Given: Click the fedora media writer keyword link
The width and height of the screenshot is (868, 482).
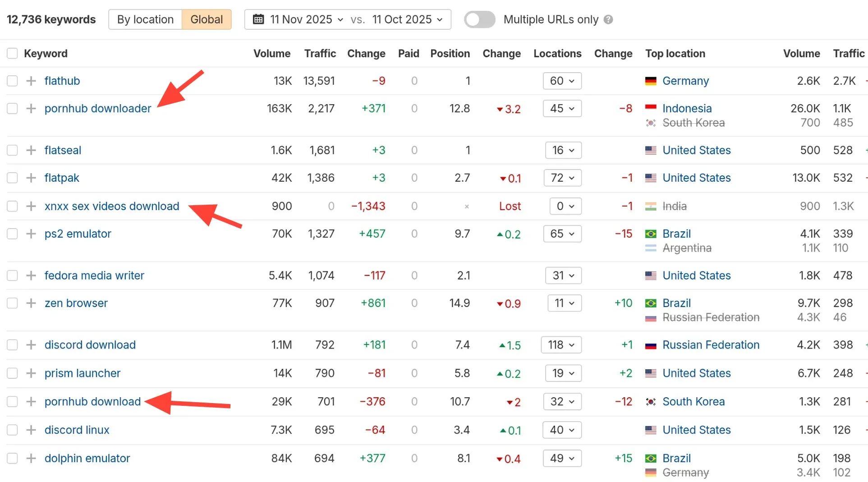Looking at the screenshot, I should 94,275.
